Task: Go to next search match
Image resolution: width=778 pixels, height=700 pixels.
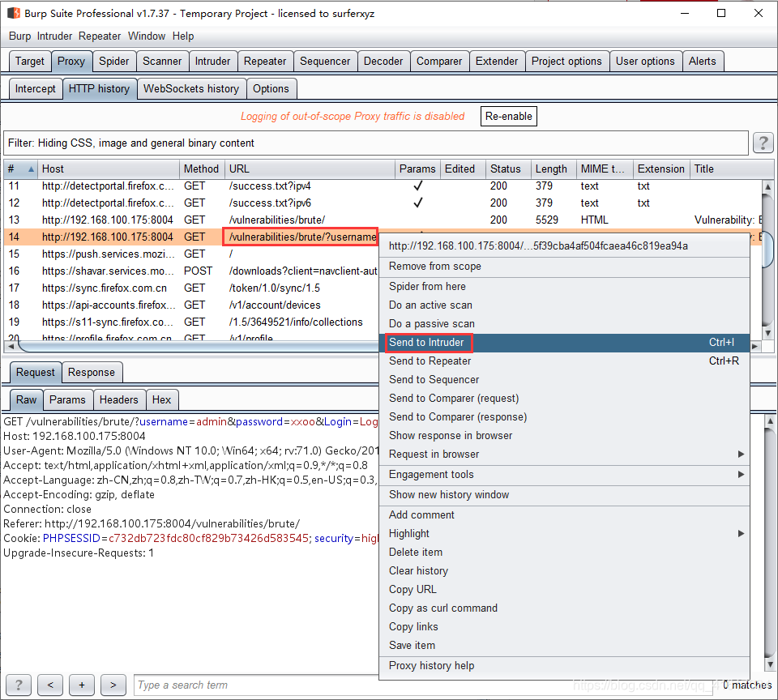Action: pos(113,685)
